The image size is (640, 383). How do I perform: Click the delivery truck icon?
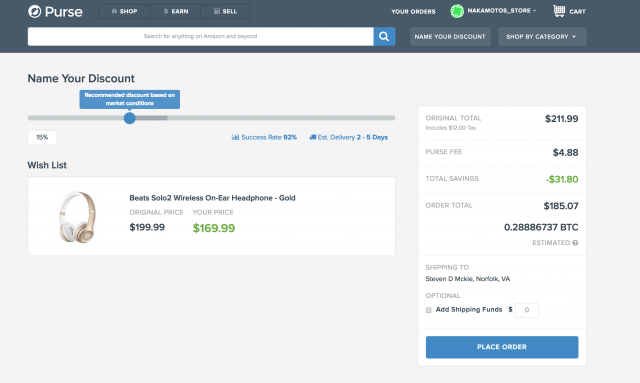[x=313, y=137]
